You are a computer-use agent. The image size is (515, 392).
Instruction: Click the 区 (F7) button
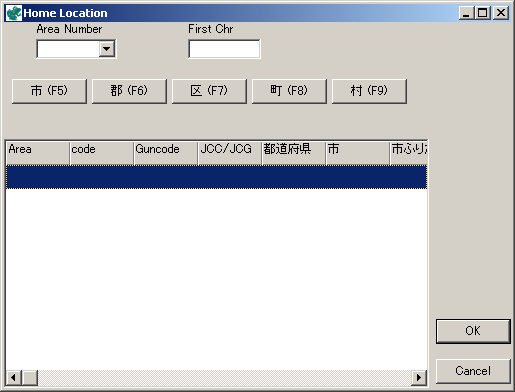click(x=209, y=91)
